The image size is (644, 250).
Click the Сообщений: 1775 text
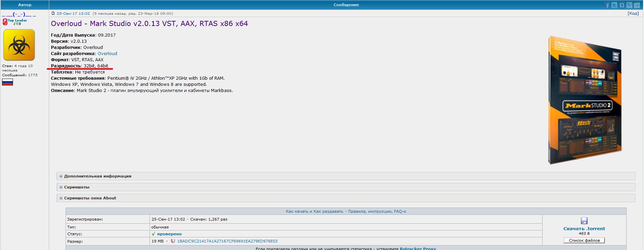(20, 75)
